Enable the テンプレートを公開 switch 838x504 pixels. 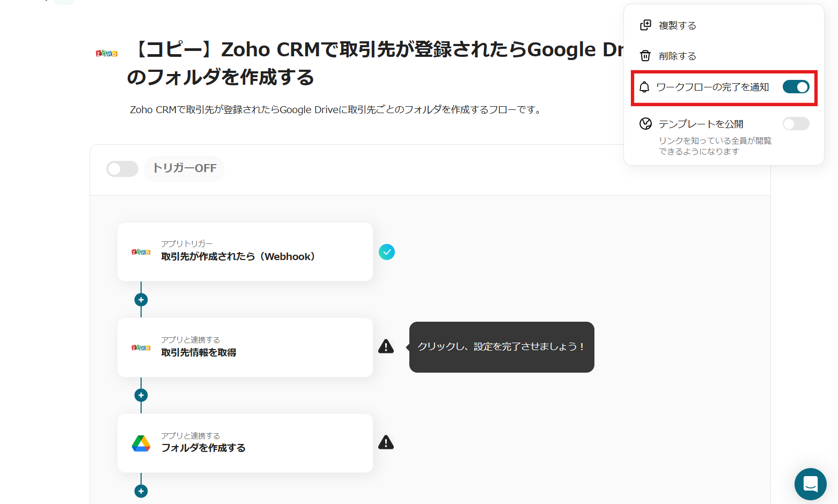(796, 124)
